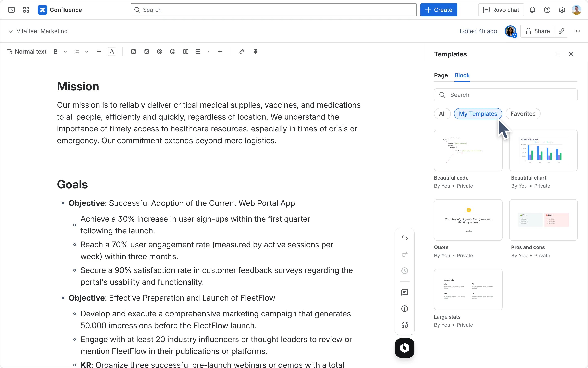Expand the table options dropdown
The image size is (588, 368).
(208, 52)
